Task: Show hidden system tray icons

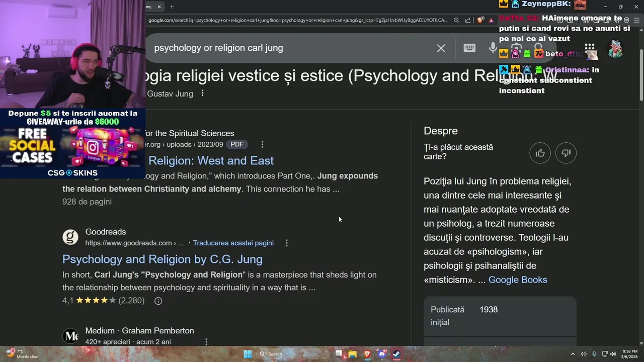Action: coord(573,354)
